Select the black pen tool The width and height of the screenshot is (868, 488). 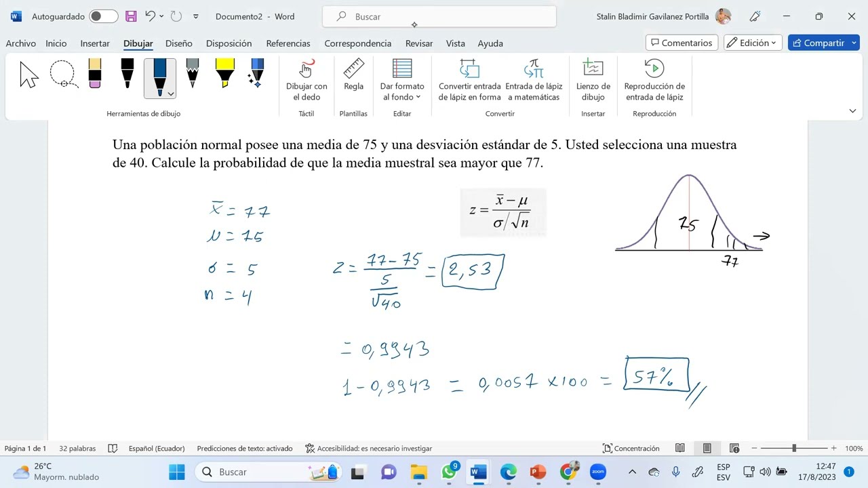click(x=127, y=73)
